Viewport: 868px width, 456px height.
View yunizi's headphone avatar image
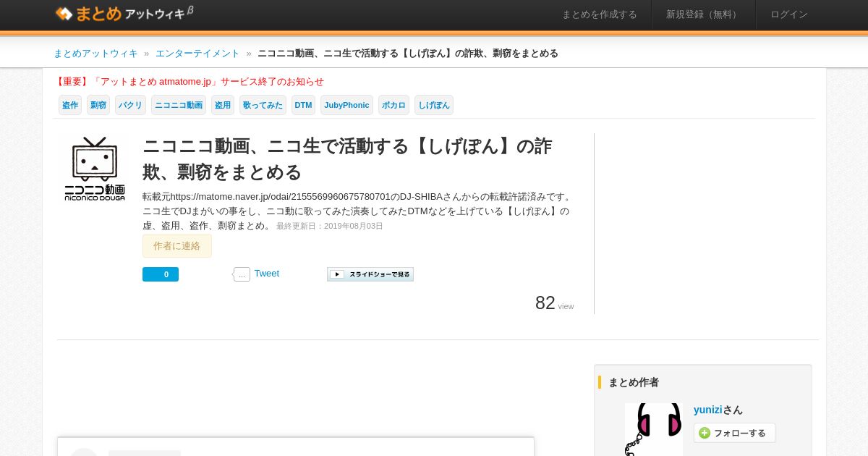pos(654,430)
